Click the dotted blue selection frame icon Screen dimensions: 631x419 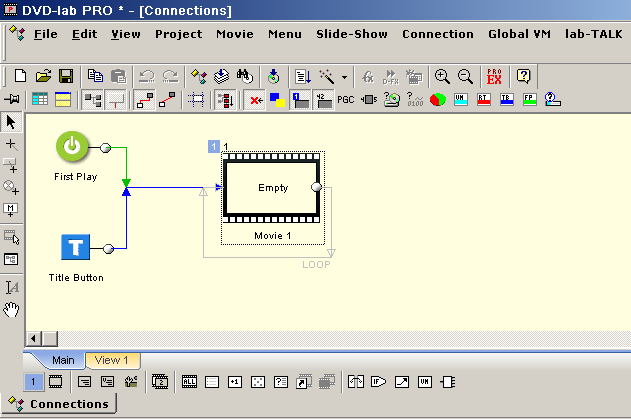[x=196, y=100]
